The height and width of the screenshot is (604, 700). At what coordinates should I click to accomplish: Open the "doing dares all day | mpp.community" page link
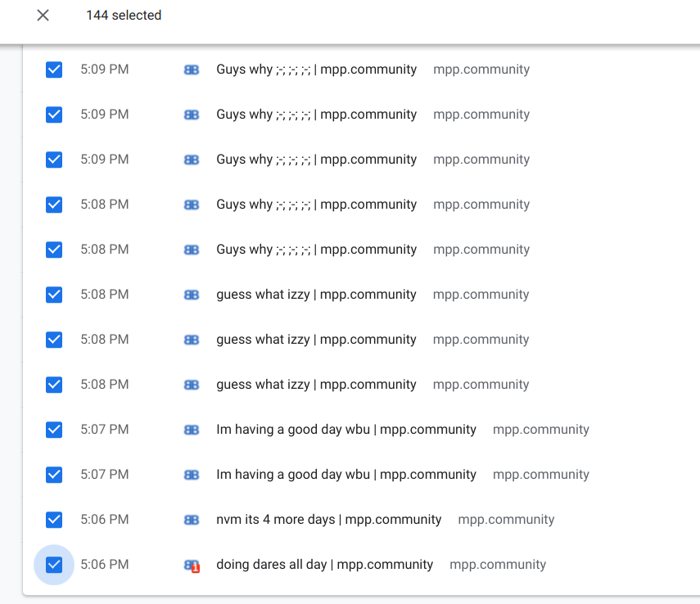tap(324, 565)
